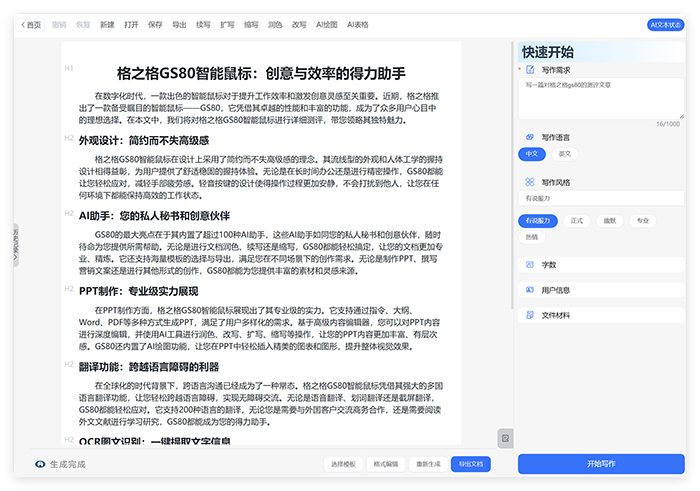
Task: Click the left side panel collapse handle
Action: pos(15,245)
